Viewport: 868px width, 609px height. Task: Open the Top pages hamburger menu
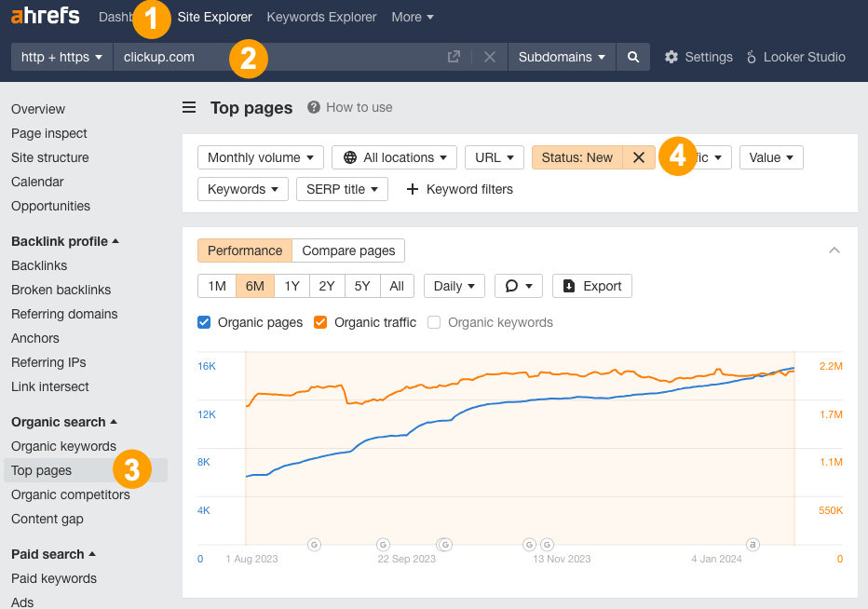[x=189, y=107]
